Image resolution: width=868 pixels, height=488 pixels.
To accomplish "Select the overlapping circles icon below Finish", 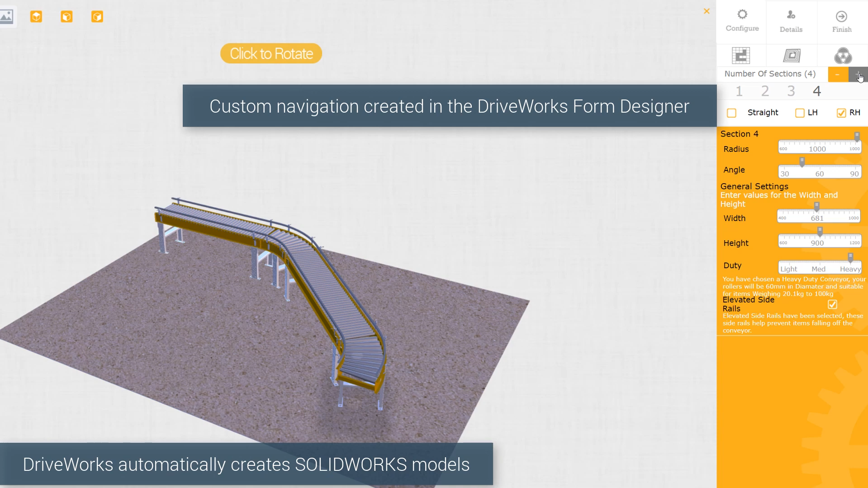I will click(843, 56).
